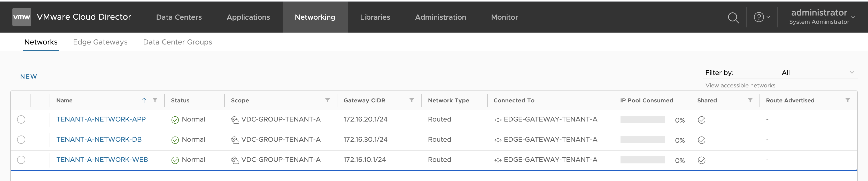
Task: Click the search magnifier icon
Action: tap(733, 17)
